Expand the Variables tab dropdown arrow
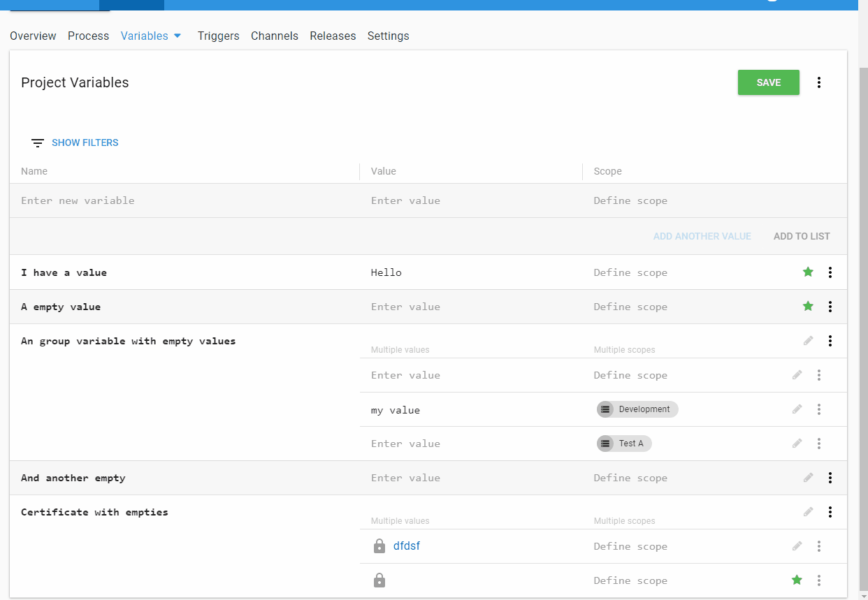868x600 pixels. tap(178, 36)
